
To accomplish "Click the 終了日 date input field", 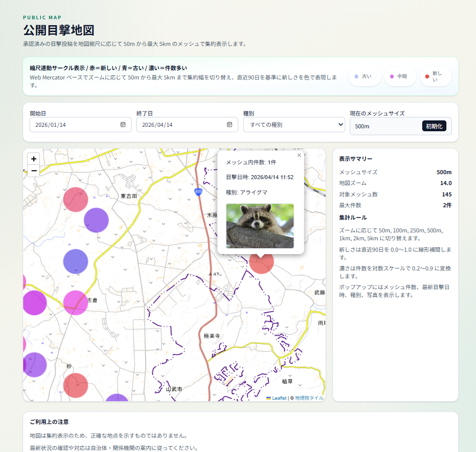I will (x=180, y=125).
